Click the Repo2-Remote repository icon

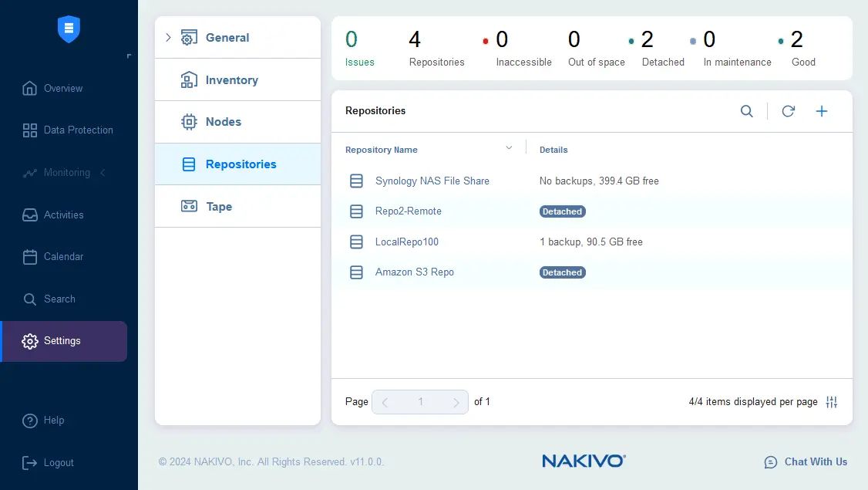tap(356, 211)
